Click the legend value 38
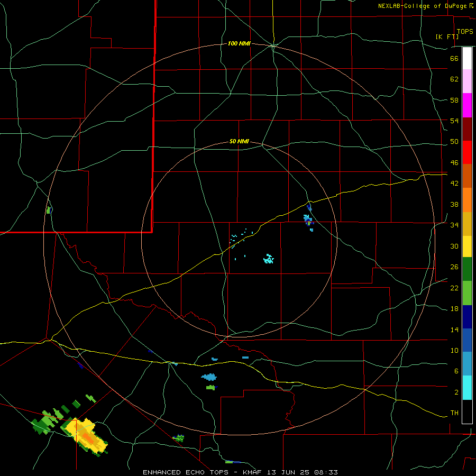 454,204
